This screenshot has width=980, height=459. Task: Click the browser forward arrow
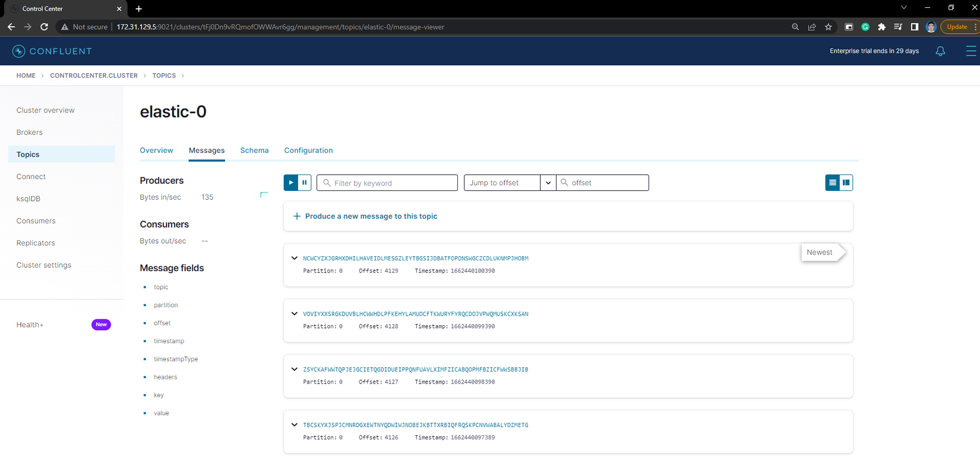[27, 27]
